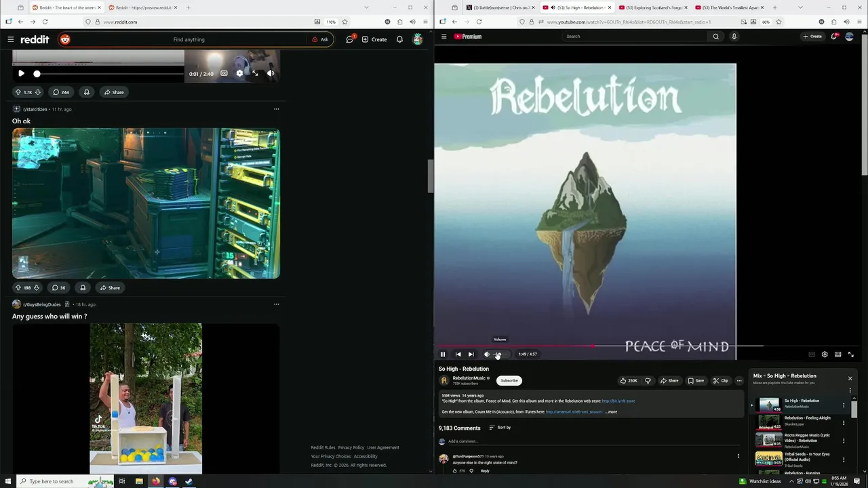Open the YouTube guide hamburger menu
This screenshot has height=488, width=868.
click(x=444, y=37)
